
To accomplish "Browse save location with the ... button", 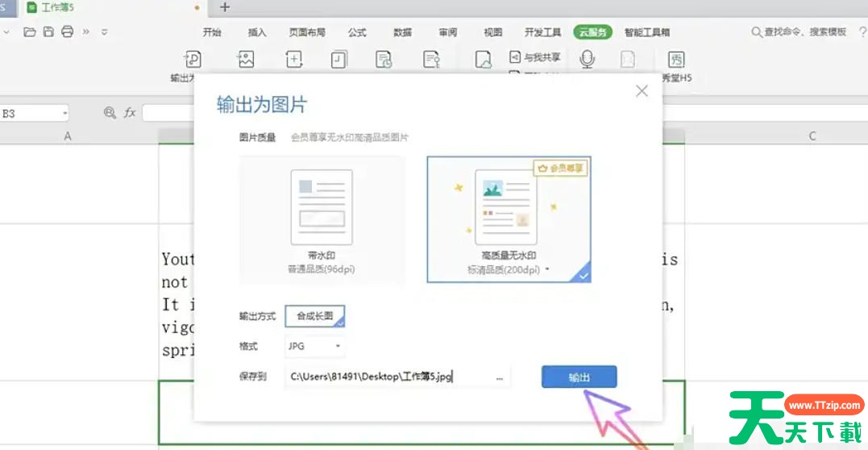I will [500, 377].
